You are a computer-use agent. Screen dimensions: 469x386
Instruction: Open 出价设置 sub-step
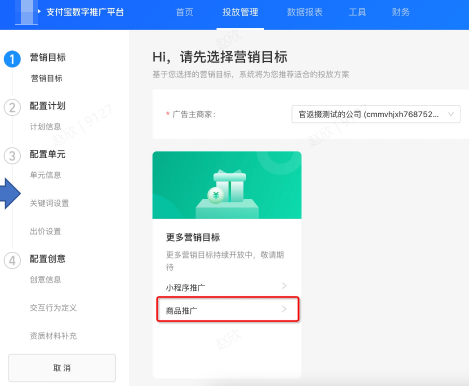[x=45, y=231]
